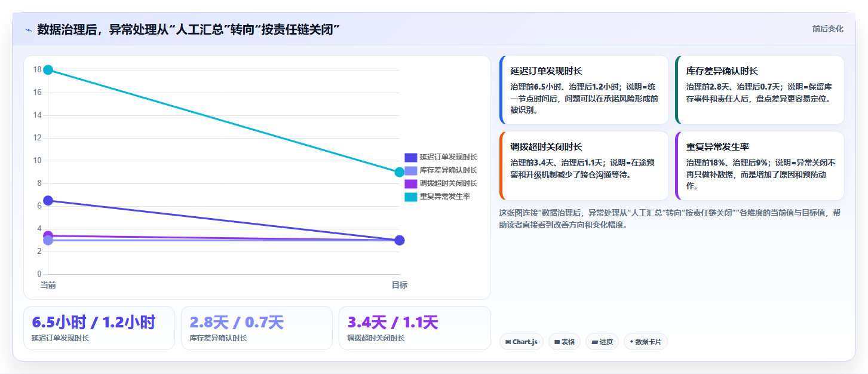
Task: Click the overlapping data point at 目标 near 3
Action: tap(400, 240)
